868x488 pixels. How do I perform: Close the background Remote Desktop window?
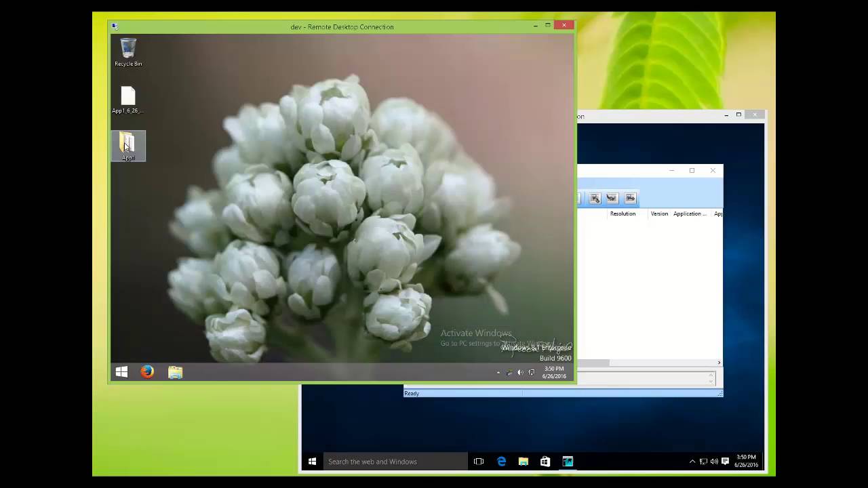[x=755, y=115]
